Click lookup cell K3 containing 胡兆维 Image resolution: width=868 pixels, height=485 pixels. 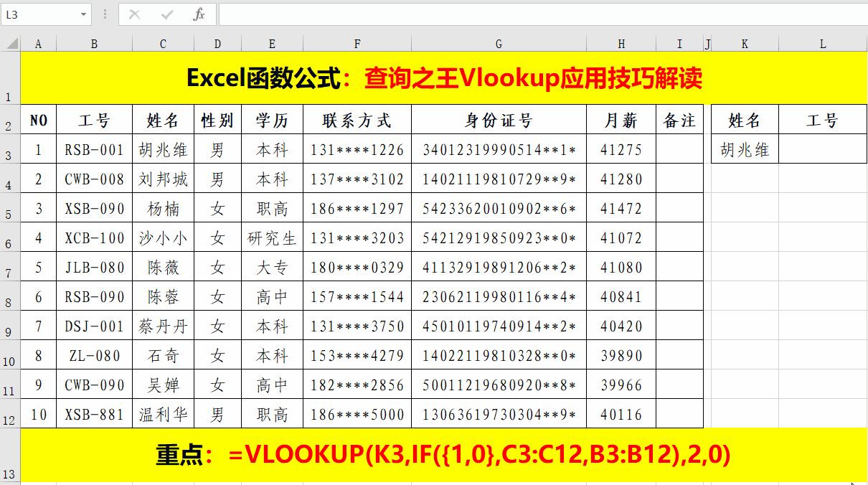(745, 149)
